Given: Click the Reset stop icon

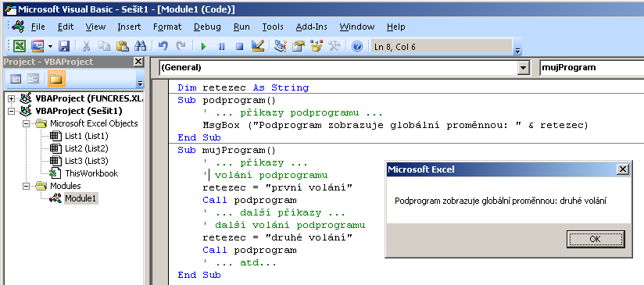Looking at the screenshot, I should click(x=239, y=46).
